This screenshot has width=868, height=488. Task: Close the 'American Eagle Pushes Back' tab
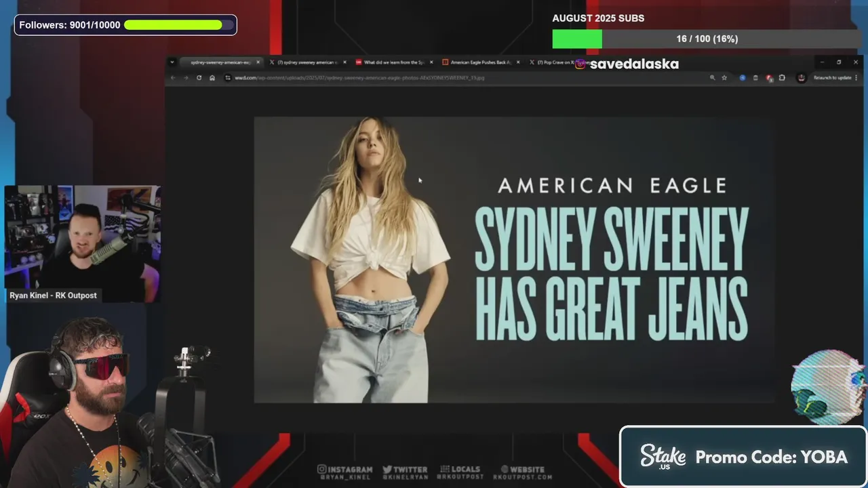tap(518, 62)
